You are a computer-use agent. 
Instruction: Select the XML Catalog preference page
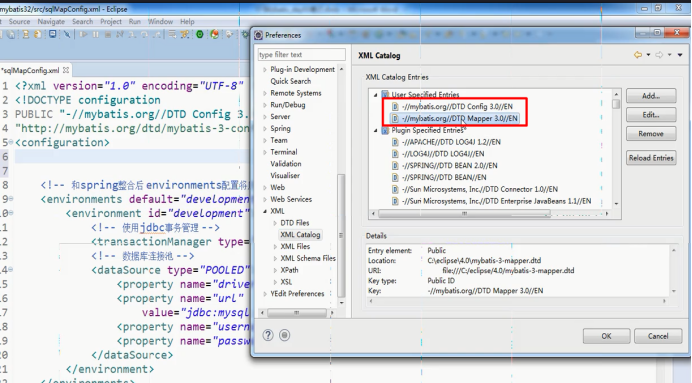(x=300, y=235)
